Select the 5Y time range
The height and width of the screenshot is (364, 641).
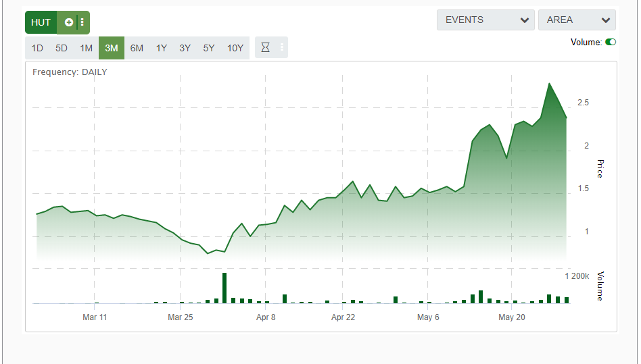coord(209,48)
